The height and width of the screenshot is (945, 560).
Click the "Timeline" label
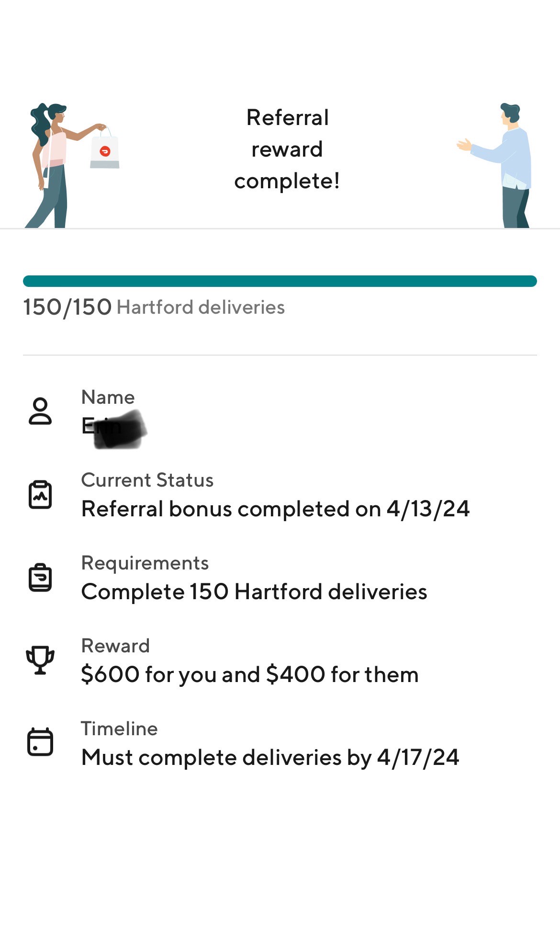(120, 729)
